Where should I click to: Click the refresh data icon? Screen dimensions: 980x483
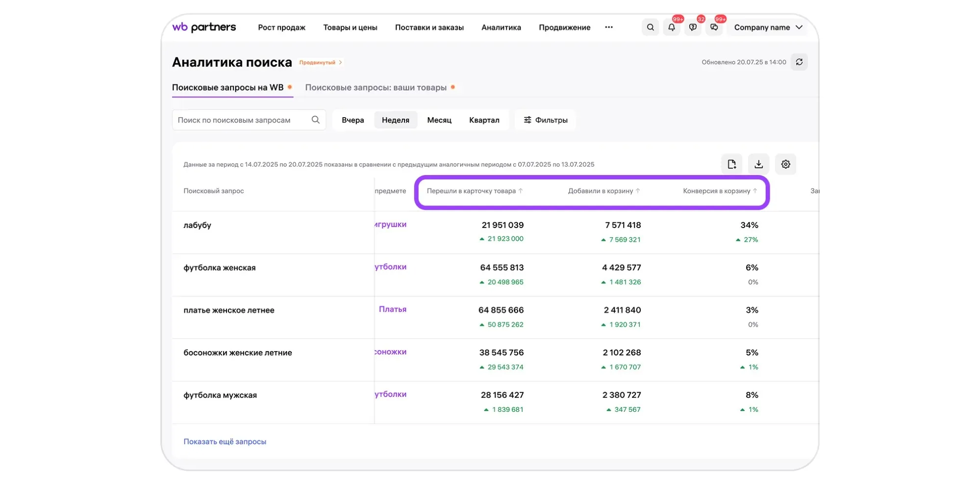[799, 62]
